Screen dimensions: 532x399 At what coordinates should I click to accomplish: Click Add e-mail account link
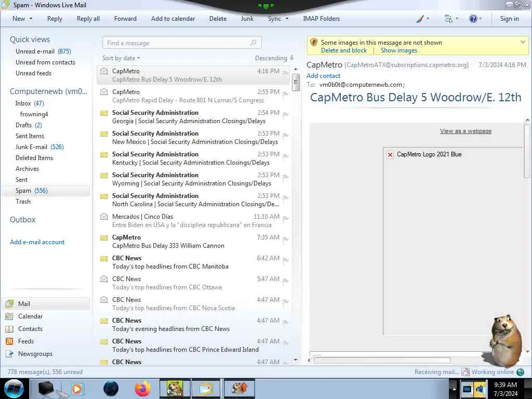[37, 242]
